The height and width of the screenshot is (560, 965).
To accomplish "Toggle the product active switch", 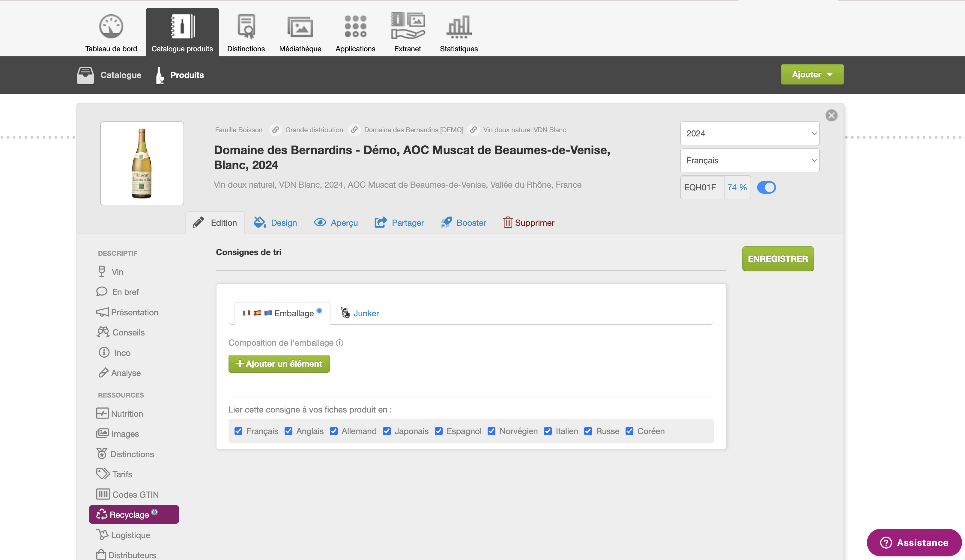I will point(766,188).
